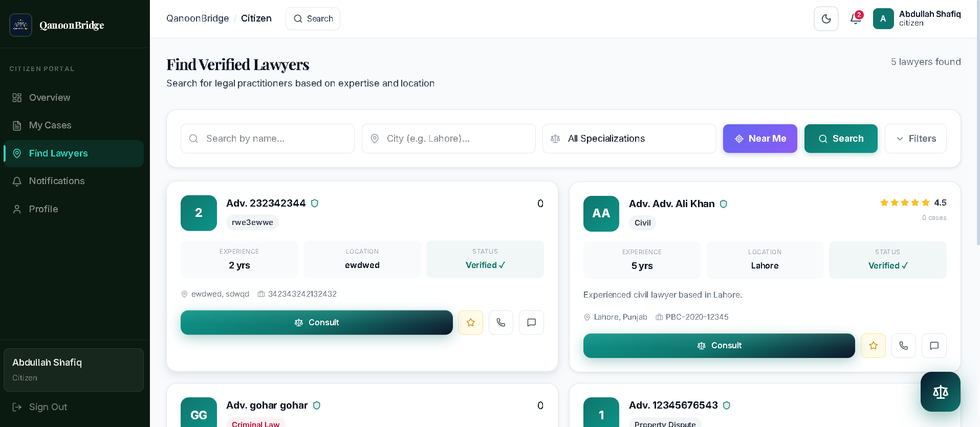The width and height of the screenshot is (980, 427).
Task: Click the '2 yrs' experience value
Action: [239, 265]
